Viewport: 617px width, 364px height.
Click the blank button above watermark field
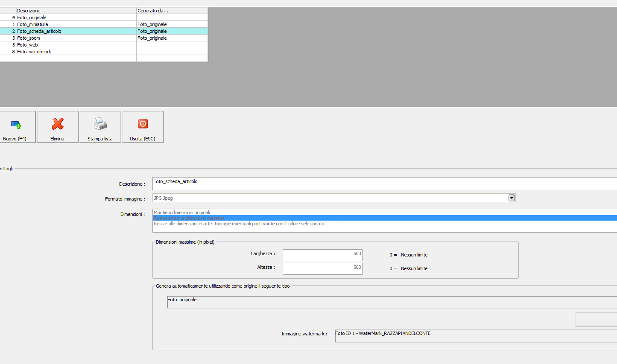[x=596, y=319]
